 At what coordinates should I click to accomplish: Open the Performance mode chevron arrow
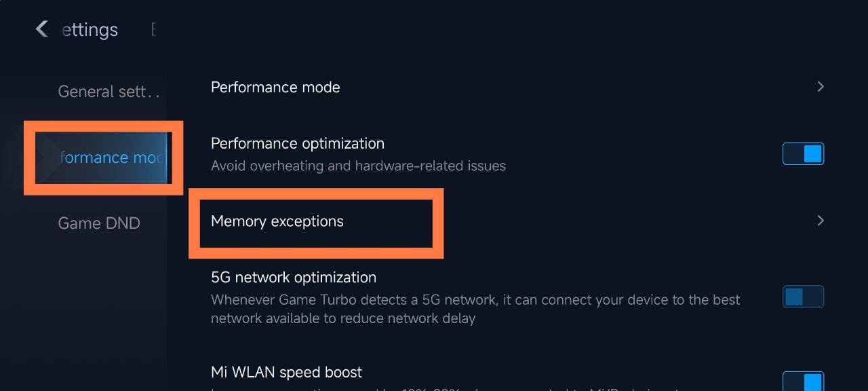point(820,87)
